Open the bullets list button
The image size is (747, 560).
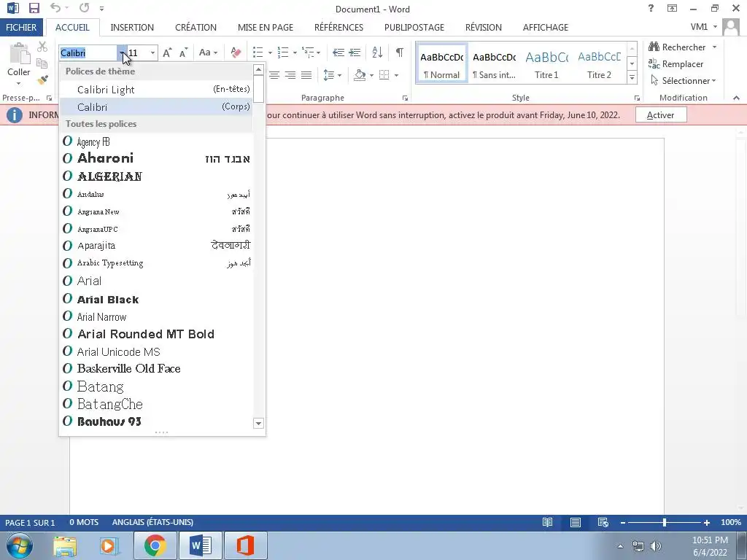pyautogui.click(x=258, y=52)
